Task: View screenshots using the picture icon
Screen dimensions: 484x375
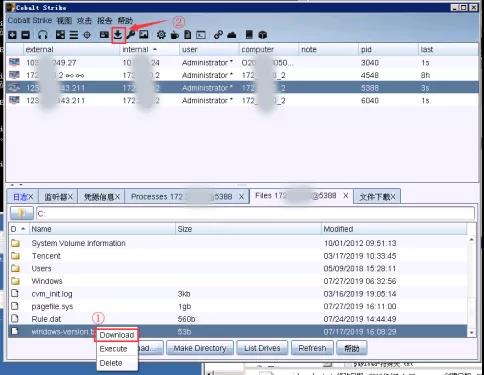Action: (144, 35)
